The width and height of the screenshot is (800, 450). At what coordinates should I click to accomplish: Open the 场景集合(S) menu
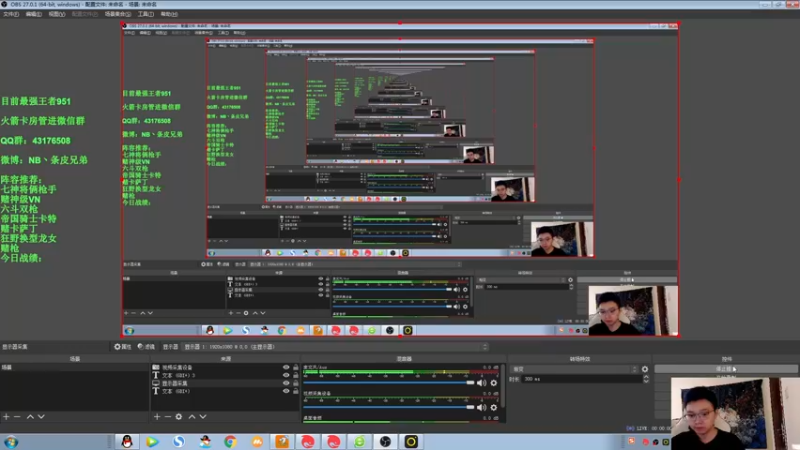point(118,14)
